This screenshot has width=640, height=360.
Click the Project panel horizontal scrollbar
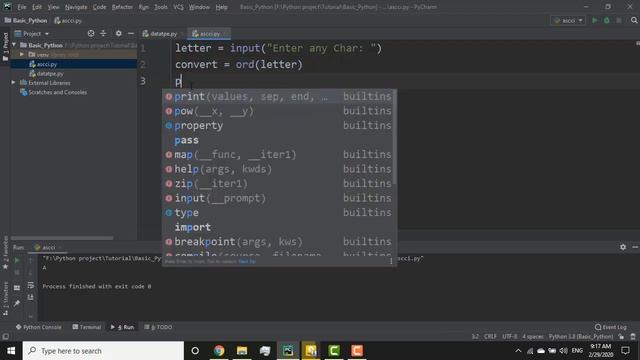[62, 238]
